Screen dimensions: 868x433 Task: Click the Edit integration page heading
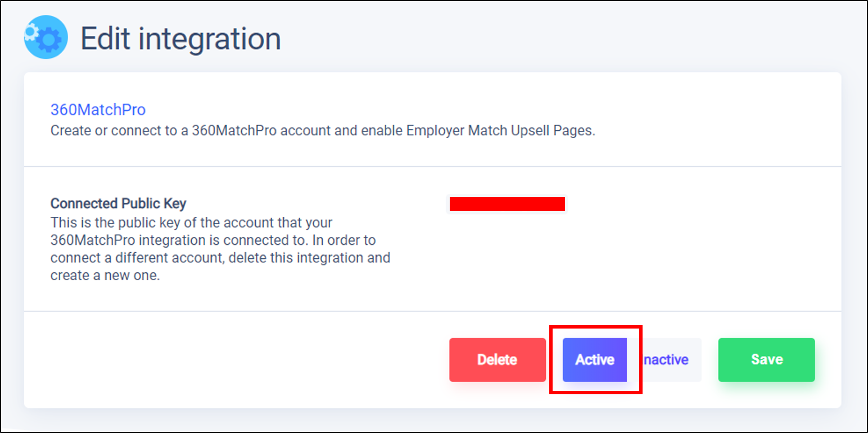pyautogui.click(x=180, y=39)
